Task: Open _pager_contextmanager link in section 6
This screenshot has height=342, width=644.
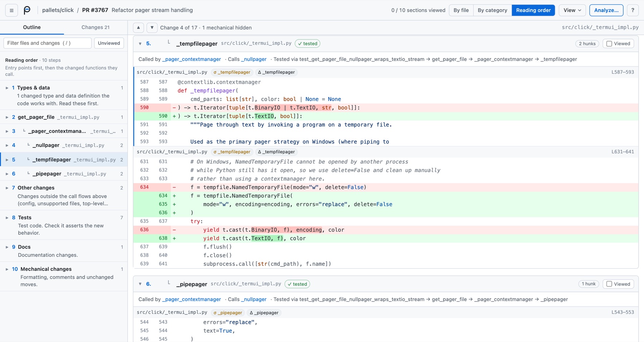Action: click(x=191, y=299)
